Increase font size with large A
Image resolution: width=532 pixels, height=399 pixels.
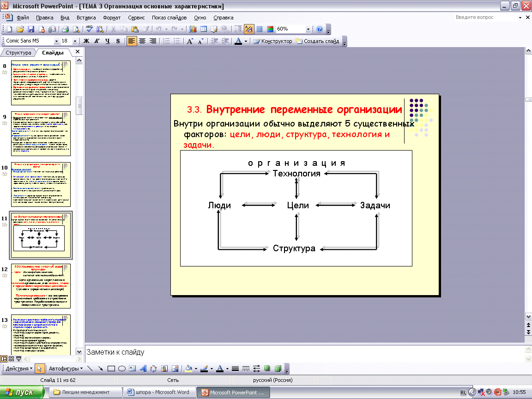click(190, 41)
